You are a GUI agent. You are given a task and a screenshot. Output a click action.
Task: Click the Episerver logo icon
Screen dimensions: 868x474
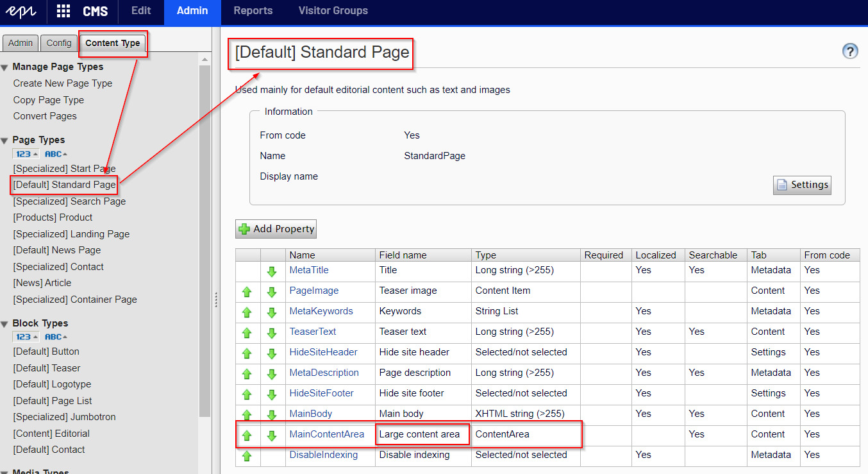point(23,11)
